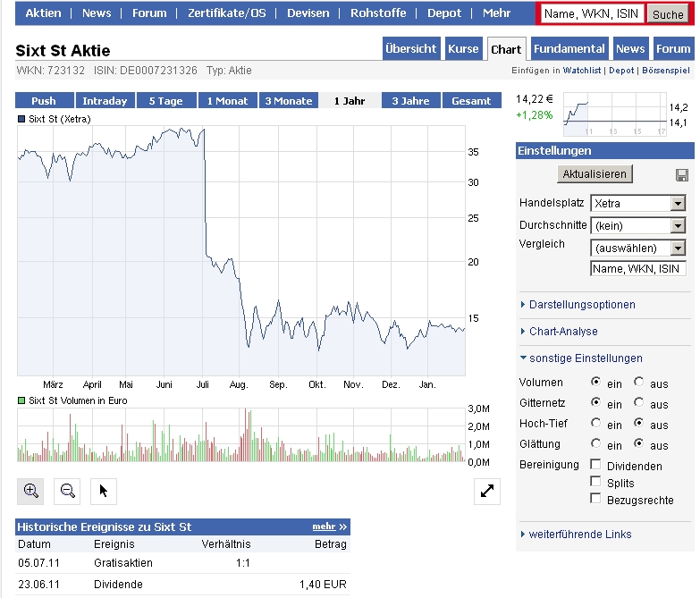Viewport: 700px width, 598px height.
Task: Set Hoch-Tief to 'aus' radio
Action: pyautogui.click(x=639, y=423)
